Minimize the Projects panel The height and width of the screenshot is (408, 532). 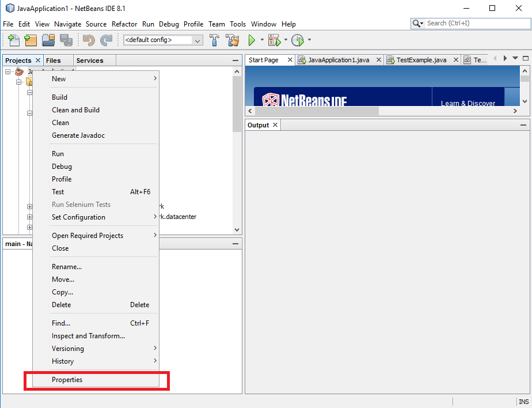click(235, 61)
